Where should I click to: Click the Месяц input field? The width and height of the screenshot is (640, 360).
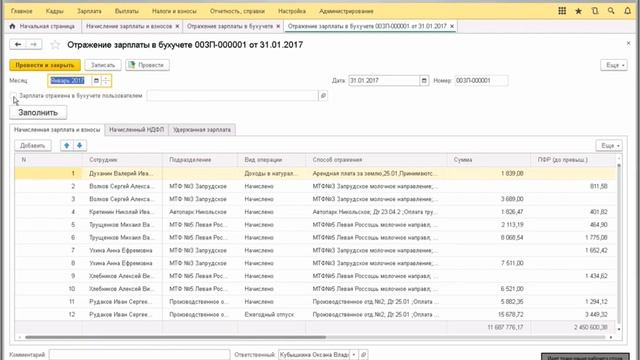coord(70,80)
